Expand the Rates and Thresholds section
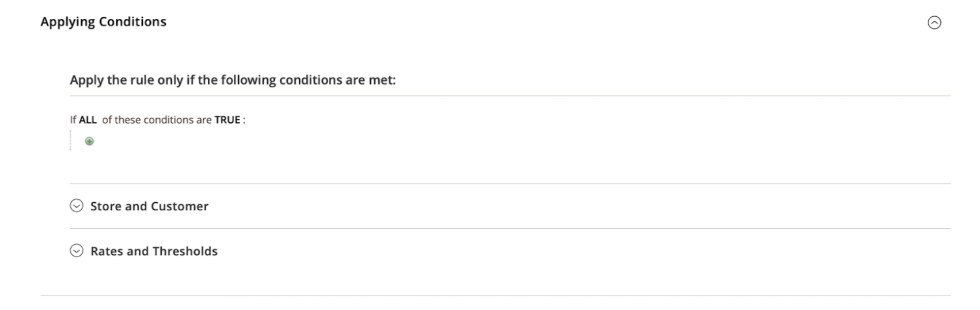This screenshot has width=980, height=310. (510, 251)
